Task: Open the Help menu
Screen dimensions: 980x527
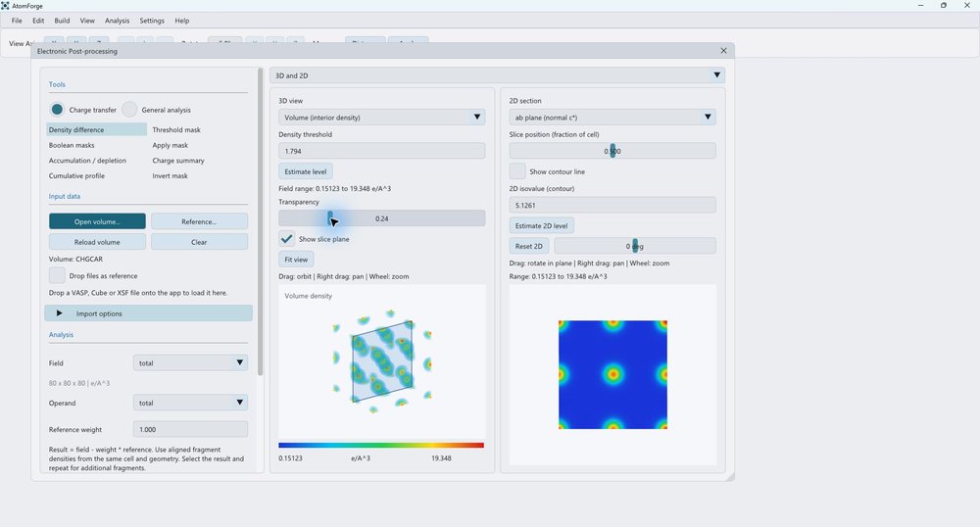Action: point(182,21)
